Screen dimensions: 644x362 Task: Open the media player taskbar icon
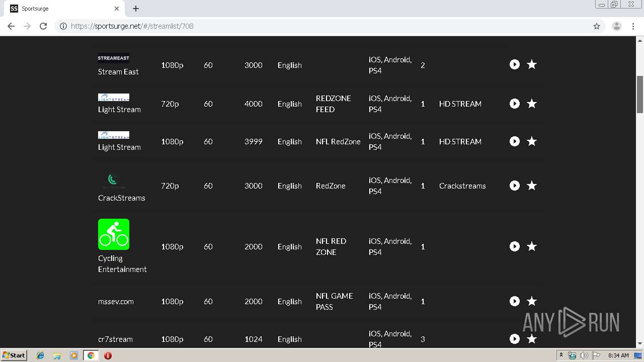[74, 355]
